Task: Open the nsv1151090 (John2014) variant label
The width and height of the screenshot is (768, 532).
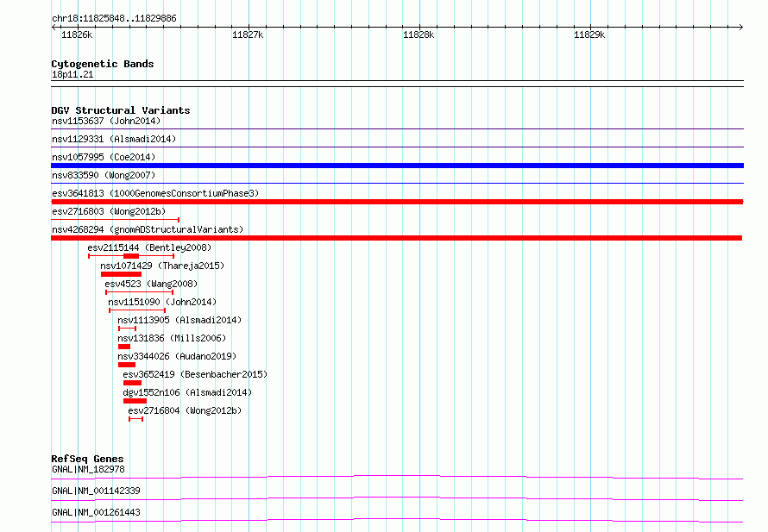Action: pyautogui.click(x=162, y=302)
